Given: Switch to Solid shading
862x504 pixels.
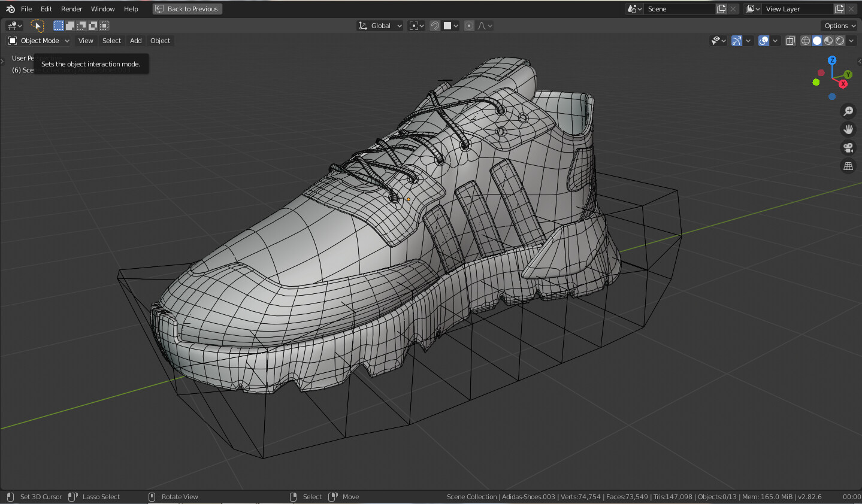Looking at the screenshot, I should [x=817, y=41].
